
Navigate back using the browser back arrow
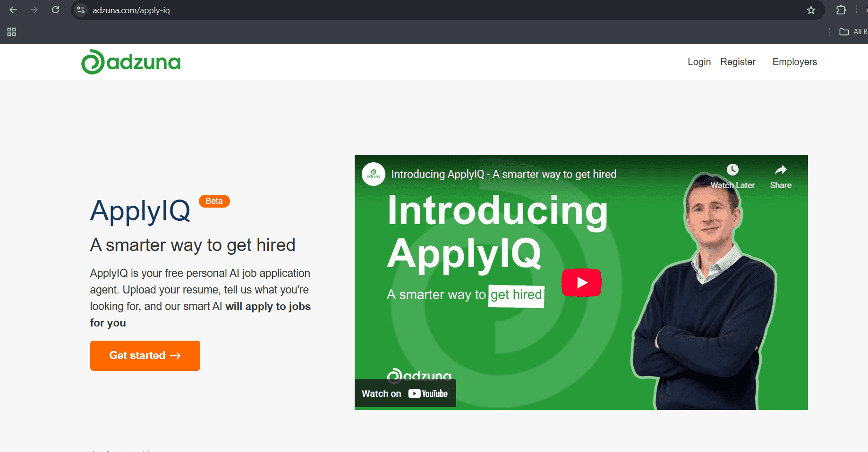click(13, 9)
